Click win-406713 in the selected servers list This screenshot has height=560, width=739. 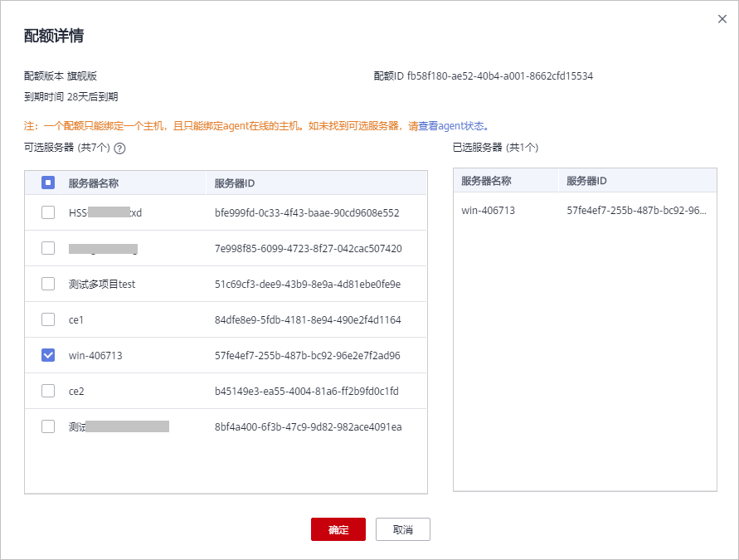click(488, 211)
